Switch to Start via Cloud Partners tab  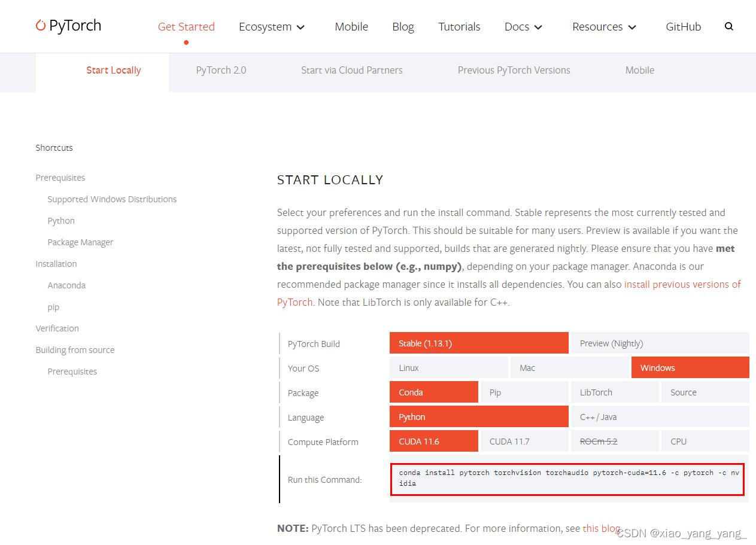coord(351,70)
